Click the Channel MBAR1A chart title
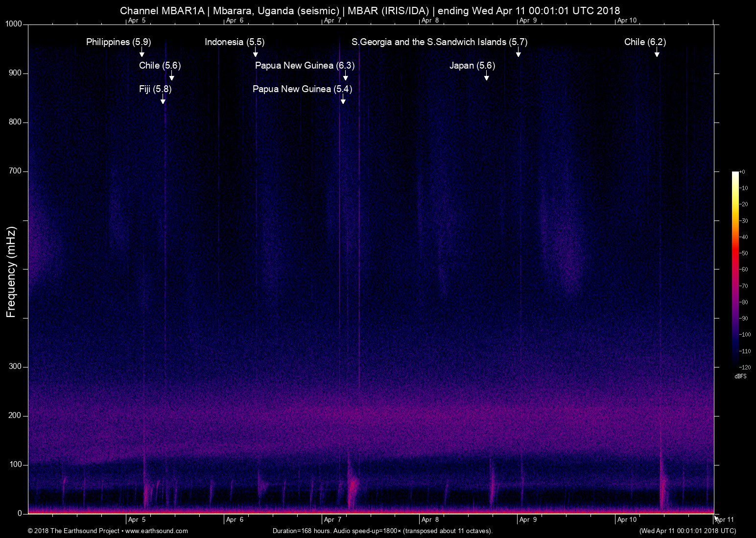756x538 pixels. click(x=370, y=11)
